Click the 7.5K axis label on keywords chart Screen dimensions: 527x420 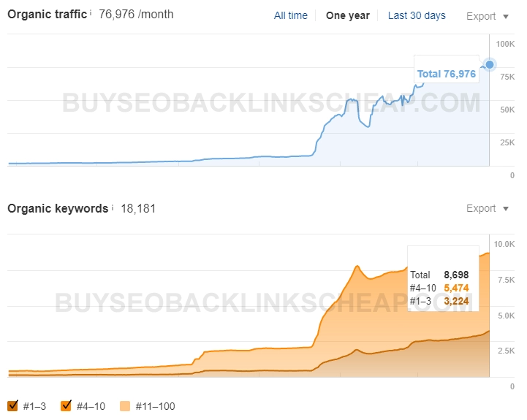pos(506,280)
